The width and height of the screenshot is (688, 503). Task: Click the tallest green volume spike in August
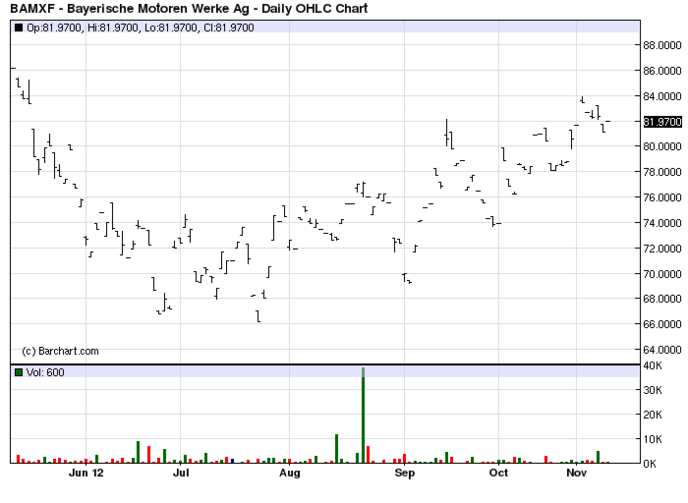[363, 415]
